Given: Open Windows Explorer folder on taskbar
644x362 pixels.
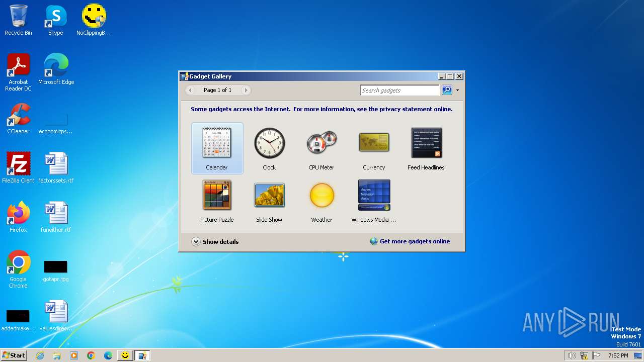Looking at the screenshot, I should [x=57, y=355].
